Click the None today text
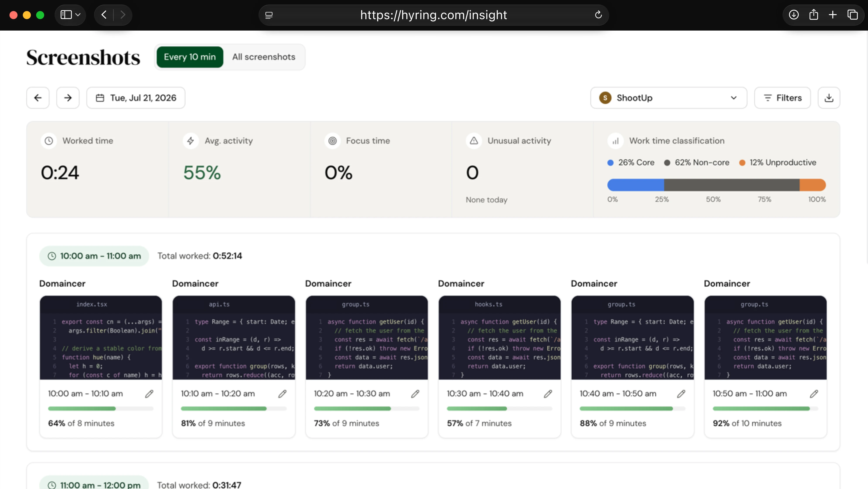Image resolution: width=868 pixels, height=489 pixels. [x=487, y=200]
